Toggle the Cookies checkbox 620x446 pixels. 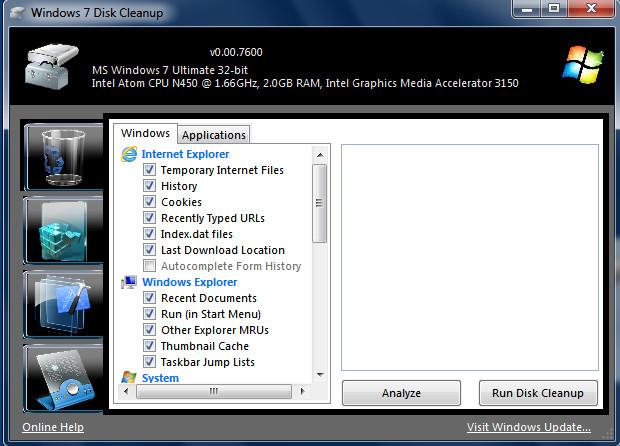click(149, 202)
